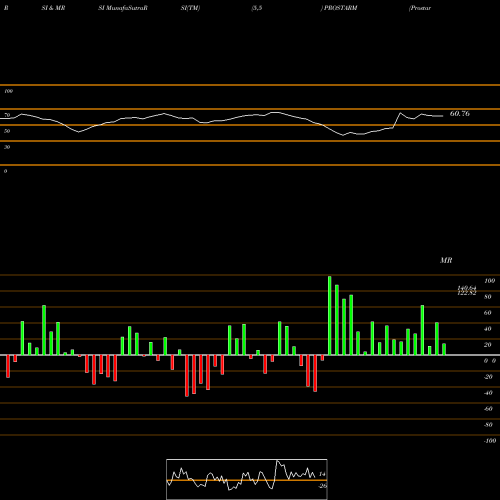Click the RSI panel's '50' level label
The image size is (500, 500).
point(7,131)
